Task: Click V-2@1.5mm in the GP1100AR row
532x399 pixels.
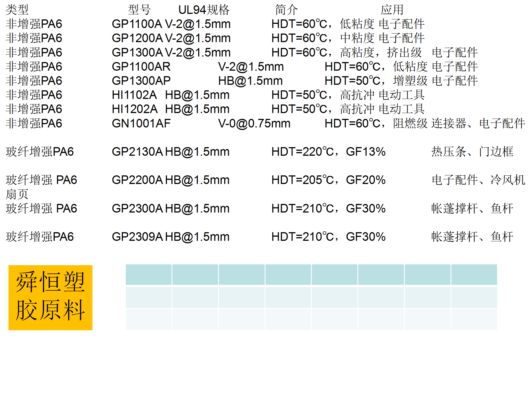Action: (x=251, y=67)
